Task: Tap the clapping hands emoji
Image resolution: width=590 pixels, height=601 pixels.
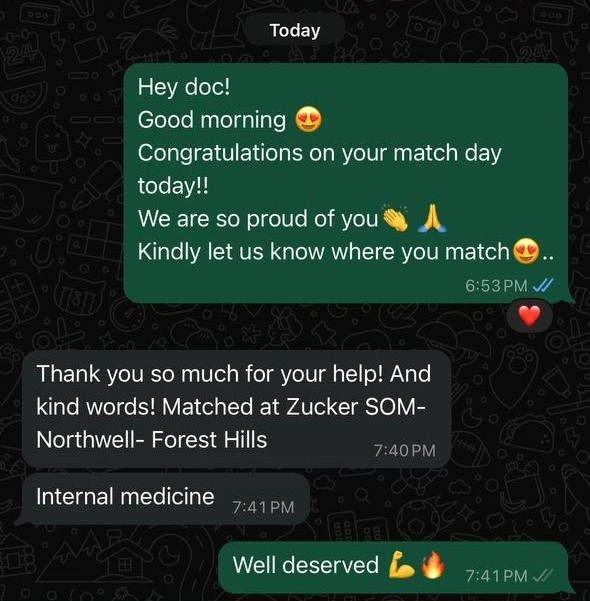Action: (x=396, y=218)
